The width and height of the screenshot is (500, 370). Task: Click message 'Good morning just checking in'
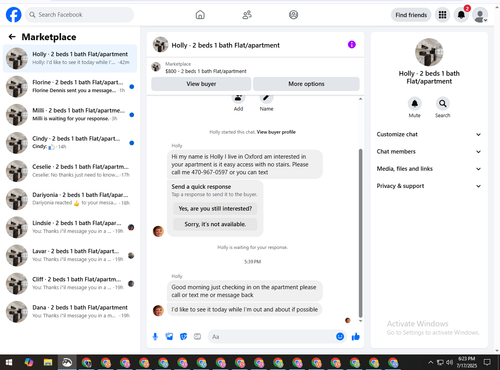coord(245,291)
